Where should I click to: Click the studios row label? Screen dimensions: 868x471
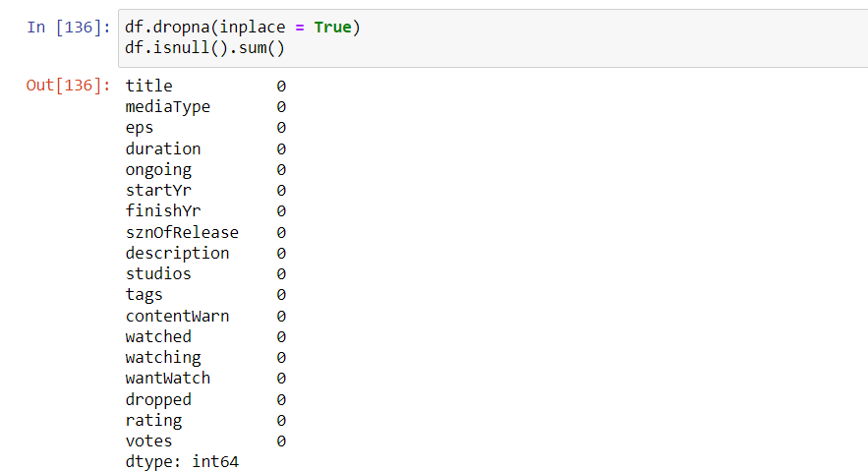coord(158,274)
